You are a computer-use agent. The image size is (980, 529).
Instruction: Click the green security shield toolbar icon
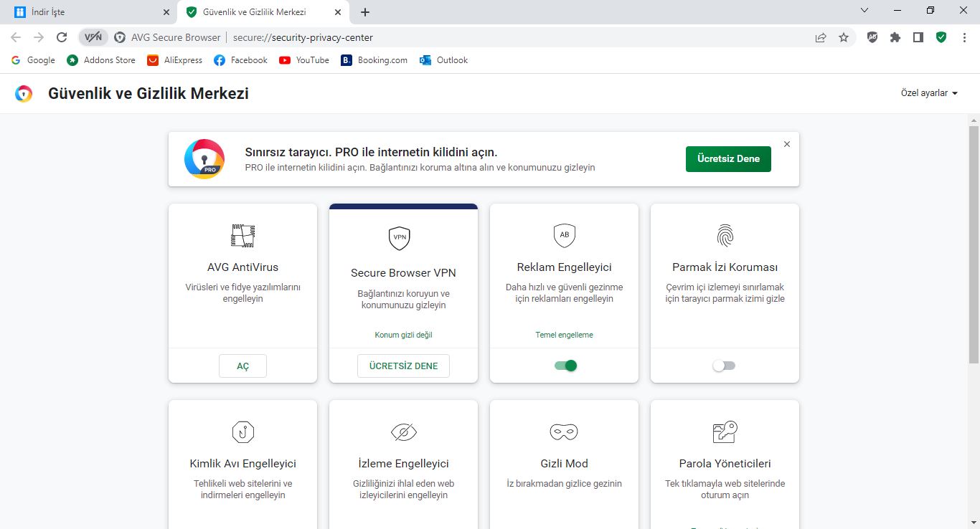coord(941,37)
